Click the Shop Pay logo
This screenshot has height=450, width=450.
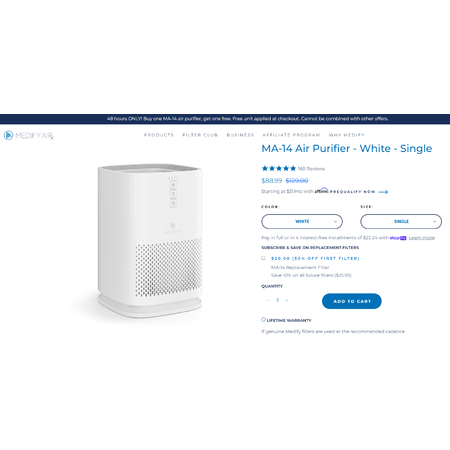(398, 238)
